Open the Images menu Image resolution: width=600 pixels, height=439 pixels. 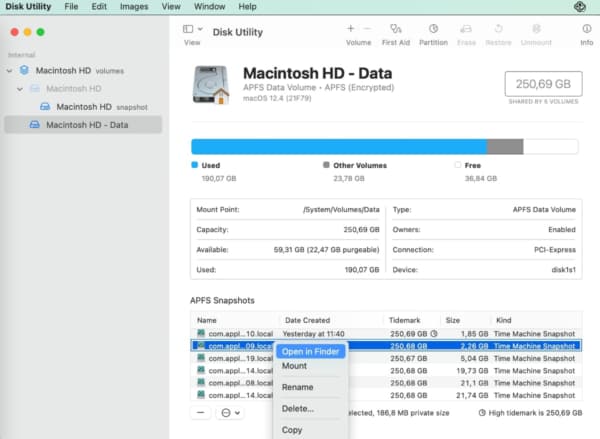pyautogui.click(x=134, y=7)
